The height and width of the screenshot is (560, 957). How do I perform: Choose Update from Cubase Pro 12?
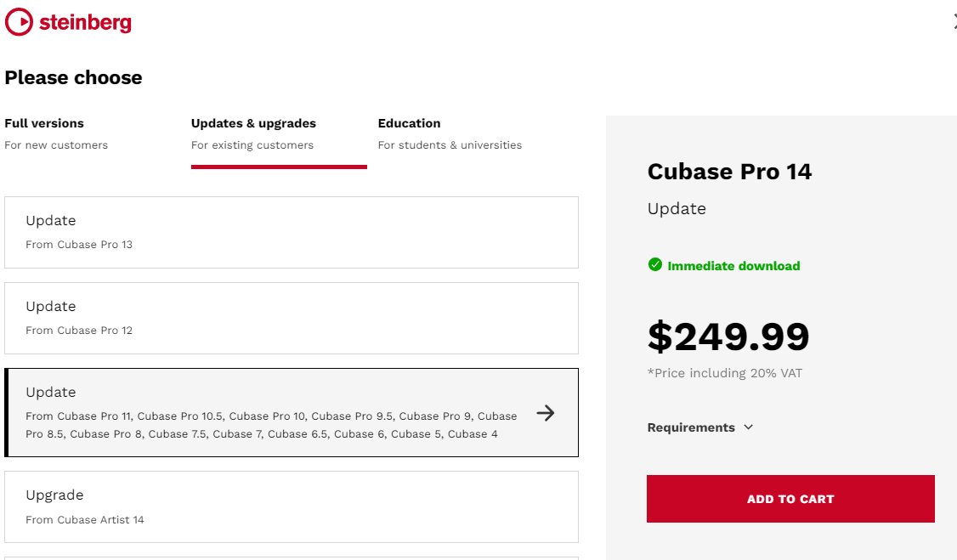292,319
